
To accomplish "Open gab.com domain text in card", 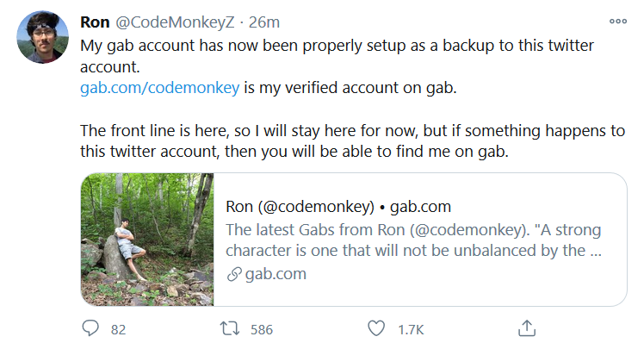I will (x=276, y=274).
